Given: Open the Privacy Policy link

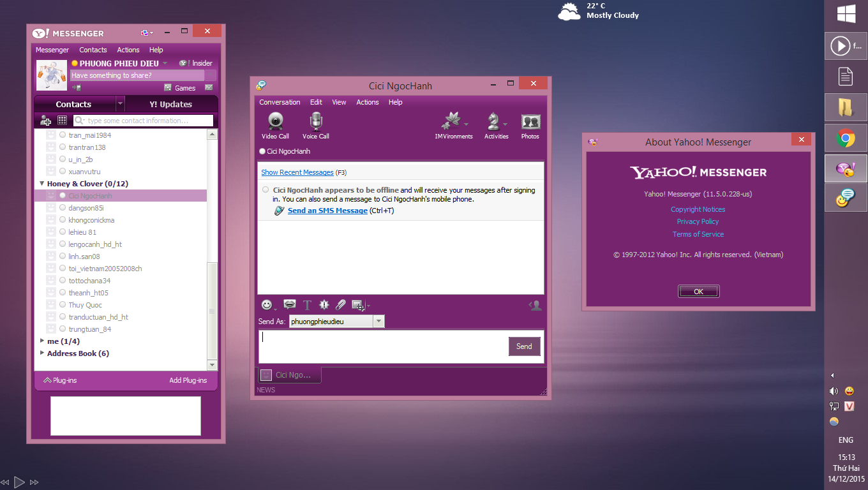Looking at the screenshot, I should coord(698,221).
